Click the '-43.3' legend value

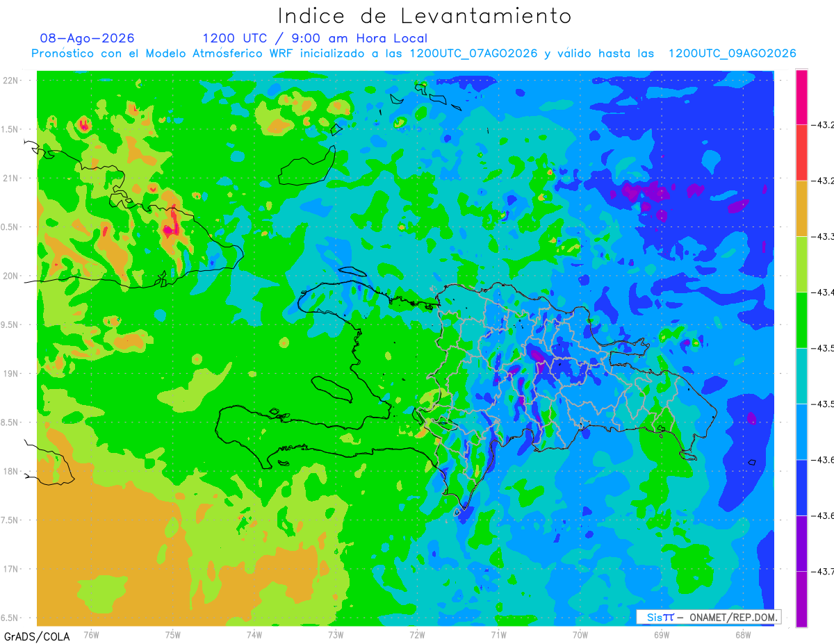tap(822, 237)
